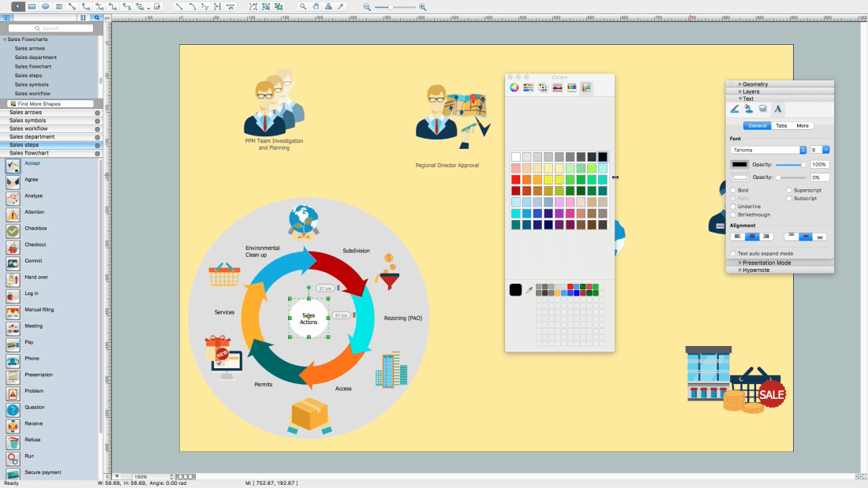Screen dimensions: 868x488
Task: Click the library search magnifier toggle
Action: pyautogui.click(x=97, y=17)
